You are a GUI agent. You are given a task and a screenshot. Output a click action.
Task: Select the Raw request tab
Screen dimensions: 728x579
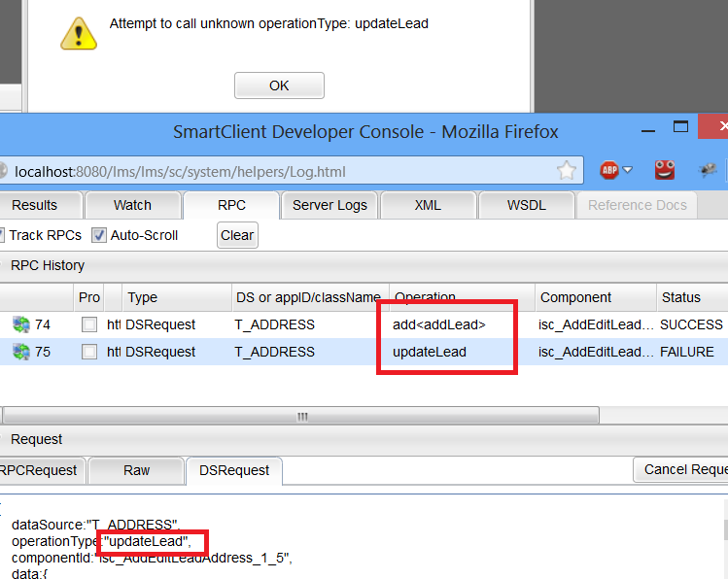[136, 470]
